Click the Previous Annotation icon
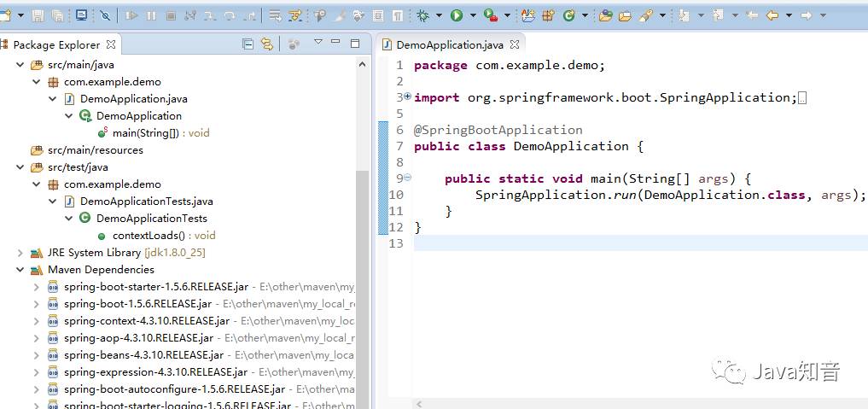This screenshot has height=409, width=868. pyautogui.click(x=718, y=16)
